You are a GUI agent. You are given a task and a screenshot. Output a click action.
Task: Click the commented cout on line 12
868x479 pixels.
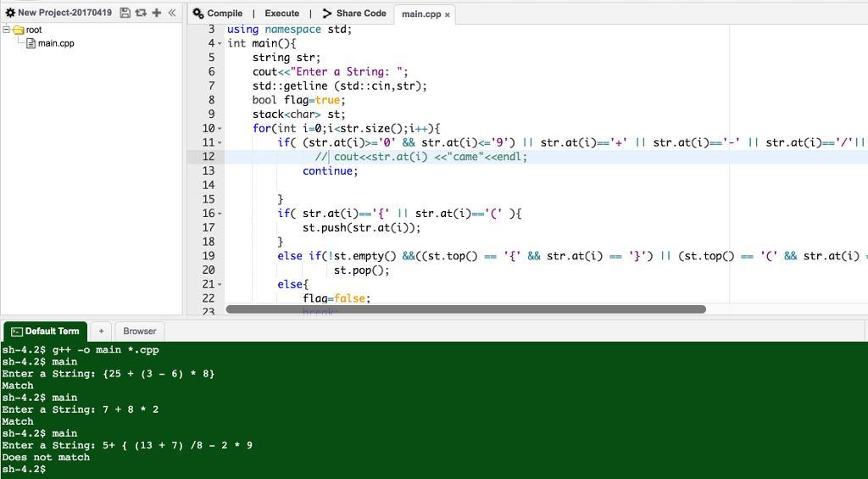(x=421, y=157)
